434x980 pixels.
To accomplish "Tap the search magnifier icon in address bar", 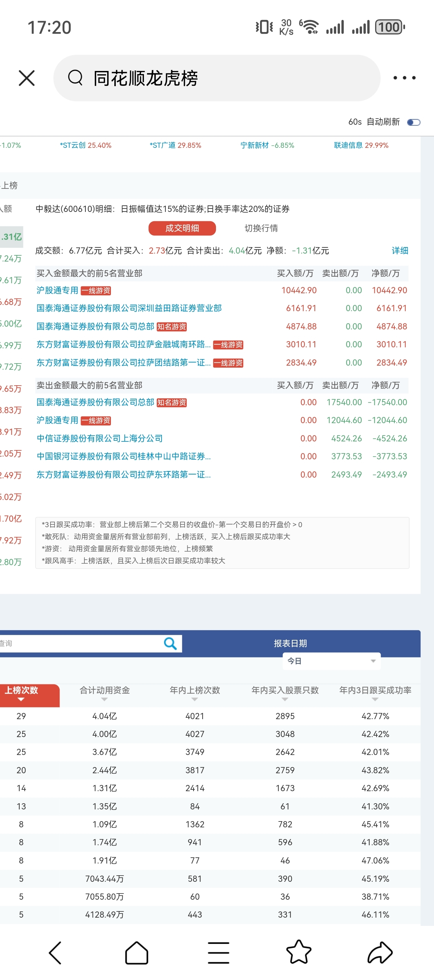I will click(75, 78).
